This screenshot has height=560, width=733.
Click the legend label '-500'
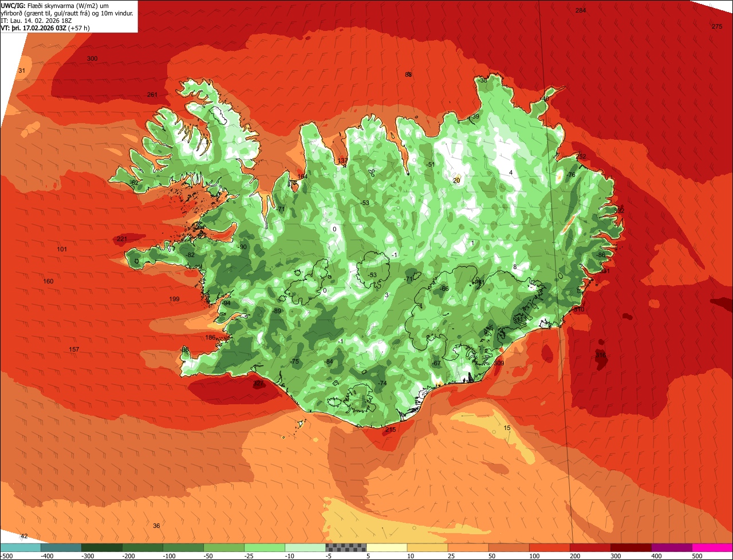[x=7, y=556]
